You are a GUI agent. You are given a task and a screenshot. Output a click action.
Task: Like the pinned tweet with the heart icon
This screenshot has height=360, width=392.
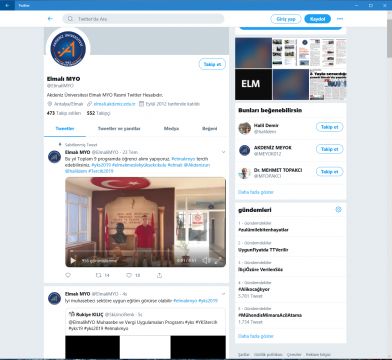click(x=68, y=275)
